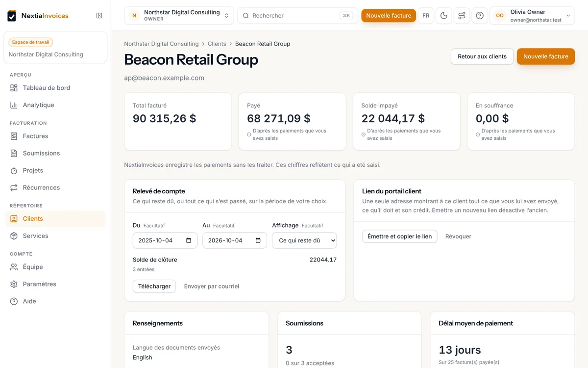Open the Équipe page
The width and height of the screenshot is (588, 368).
point(55,267)
